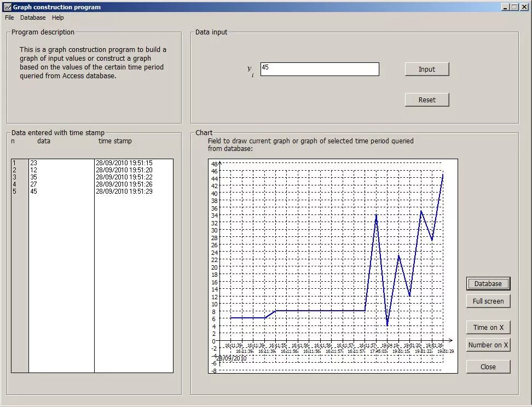The height and width of the screenshot is (407, 532).
Task: Close window using title bar X
Action: click(x=524, y=7)
